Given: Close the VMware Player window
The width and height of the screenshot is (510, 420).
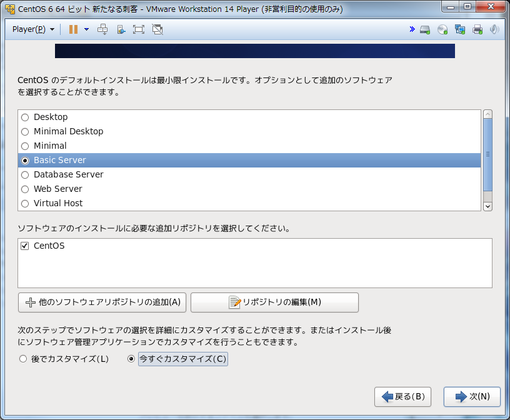Looking at the screenshot, I should click(491, 7).
